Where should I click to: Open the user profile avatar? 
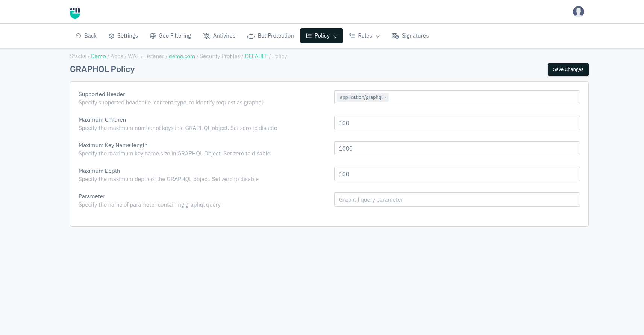578,12
